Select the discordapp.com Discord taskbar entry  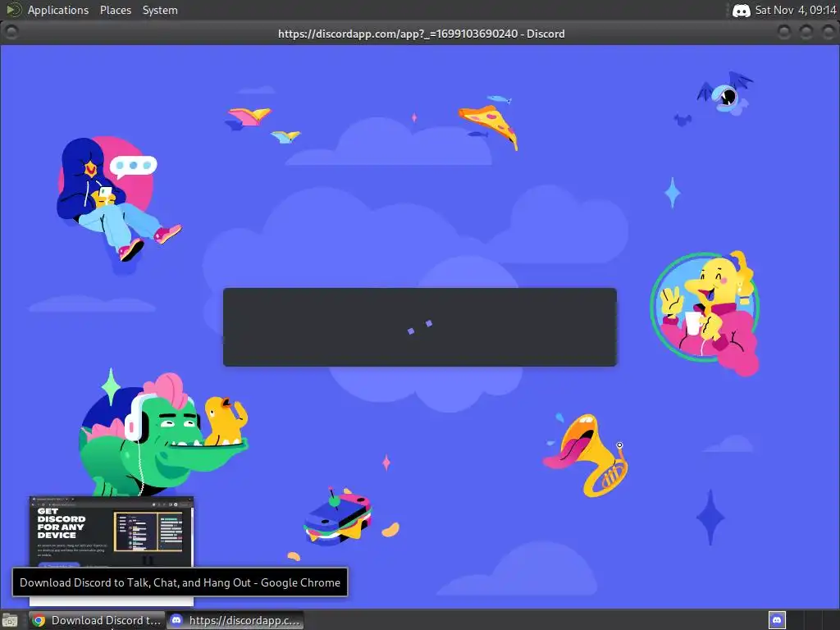pos(235,620)
